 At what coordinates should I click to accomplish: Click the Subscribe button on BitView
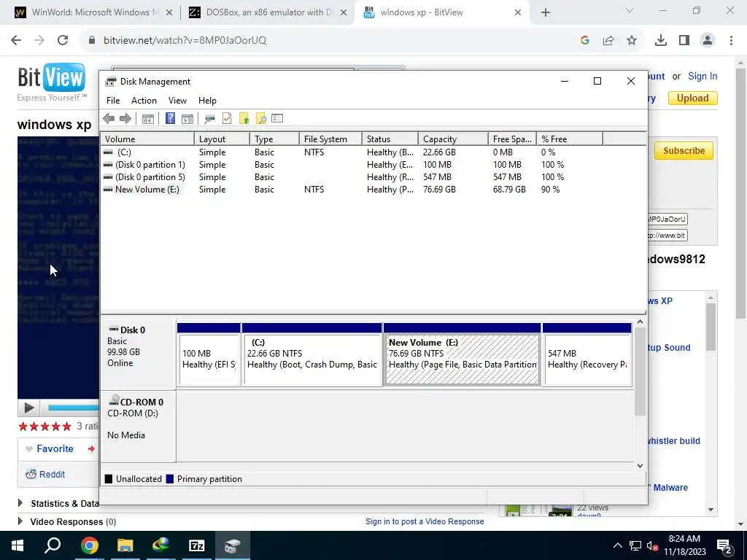[x=684, y=150]
